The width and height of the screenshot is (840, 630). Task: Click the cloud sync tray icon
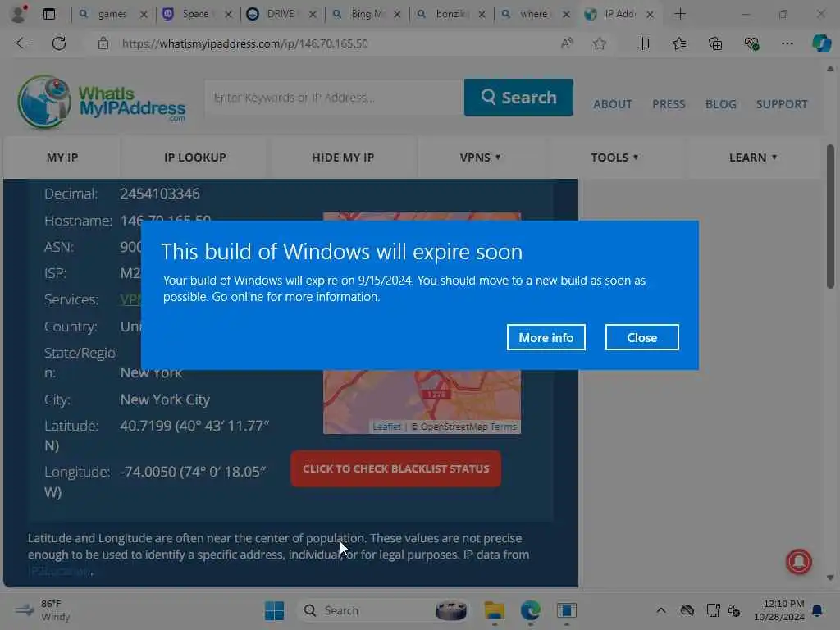[687, 610]
